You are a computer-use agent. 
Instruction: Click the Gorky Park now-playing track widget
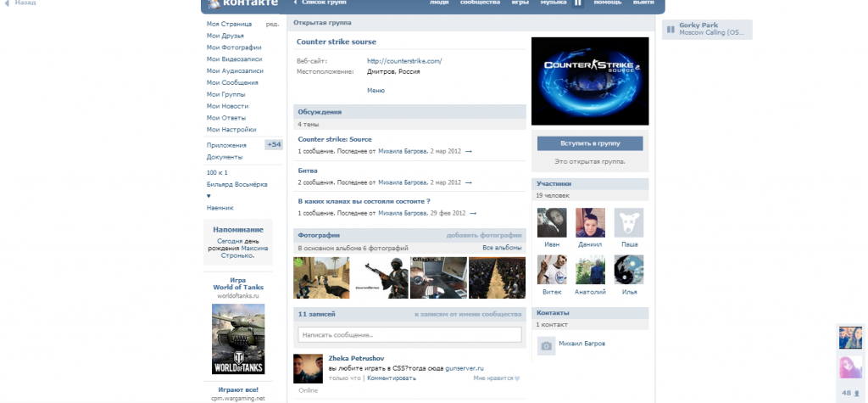click(706, 29)
